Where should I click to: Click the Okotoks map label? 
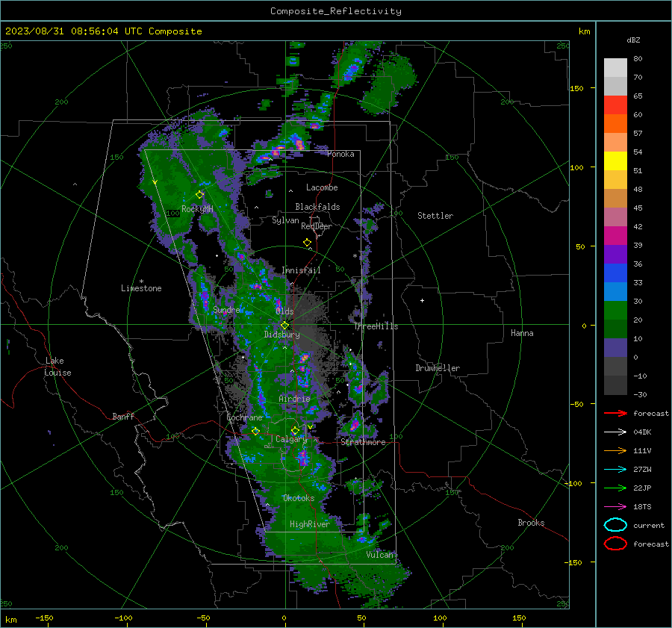tap(299, 498)
